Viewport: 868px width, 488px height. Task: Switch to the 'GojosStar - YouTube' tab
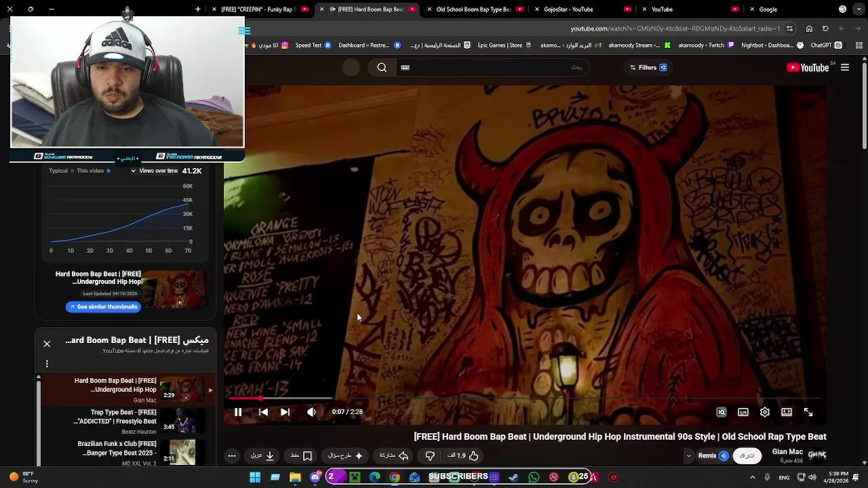point(582,9)
